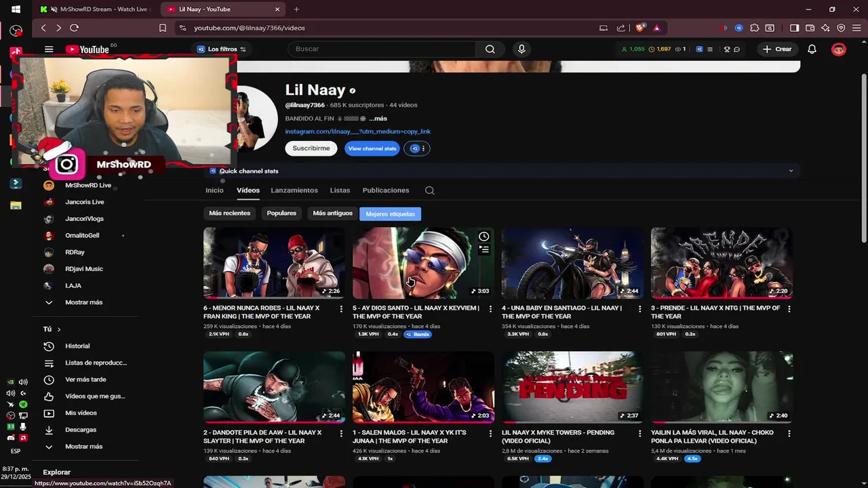
Task: Share this page with the share icon
Action: click(620, 28)
